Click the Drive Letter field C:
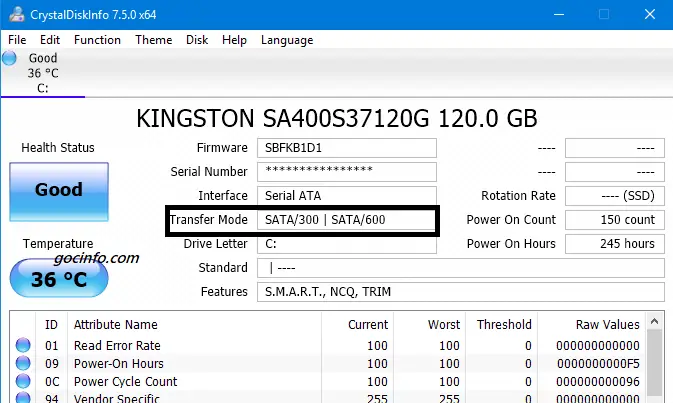Screen dimensions: 673x403 pyautogui.click(x=347, y=244)
